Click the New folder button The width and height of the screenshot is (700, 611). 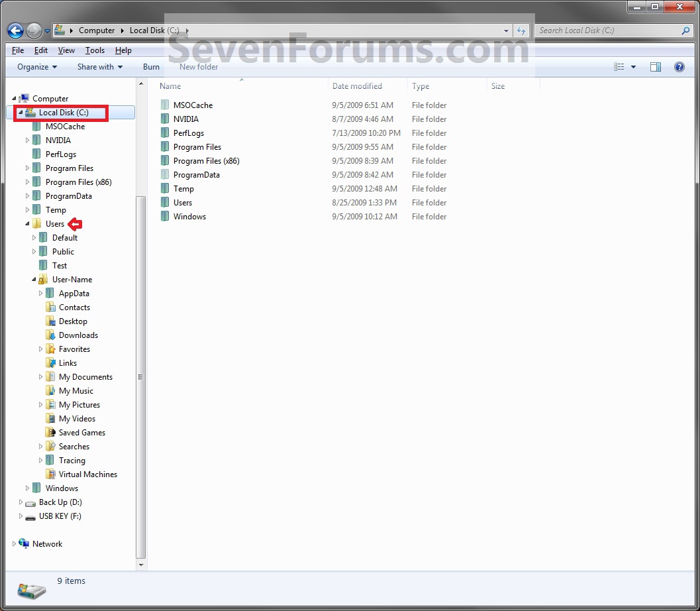click(x=199, y=66)
